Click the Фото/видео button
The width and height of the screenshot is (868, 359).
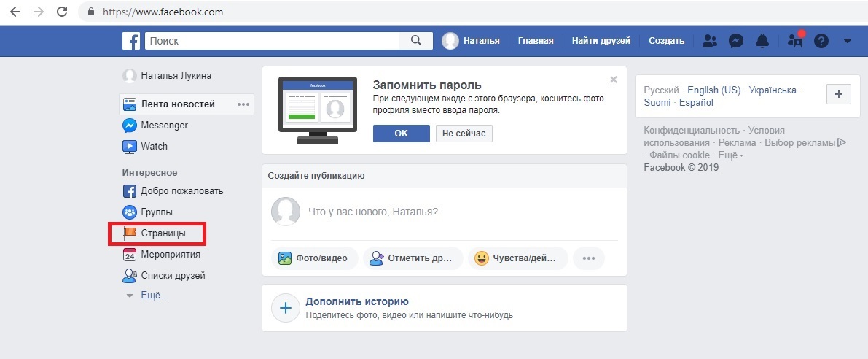coord(314,258)
